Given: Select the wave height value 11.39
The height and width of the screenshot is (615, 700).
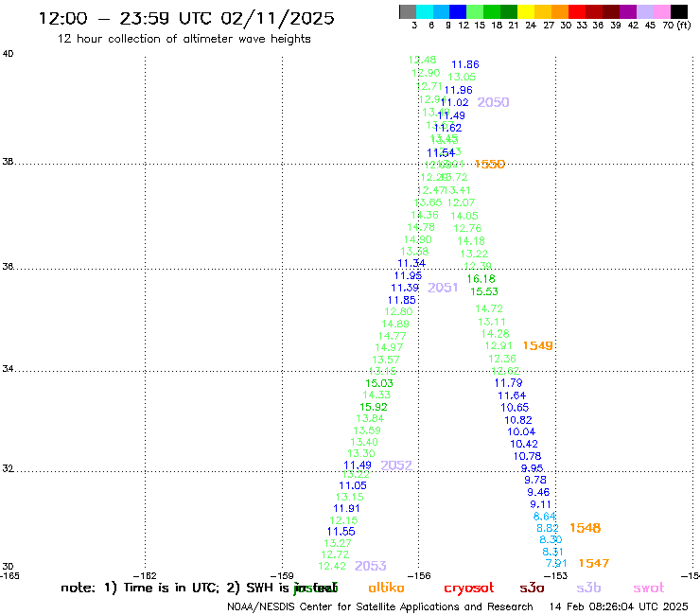Looking at the screenshot, I should pyautogui.click(x=405, y=288).
